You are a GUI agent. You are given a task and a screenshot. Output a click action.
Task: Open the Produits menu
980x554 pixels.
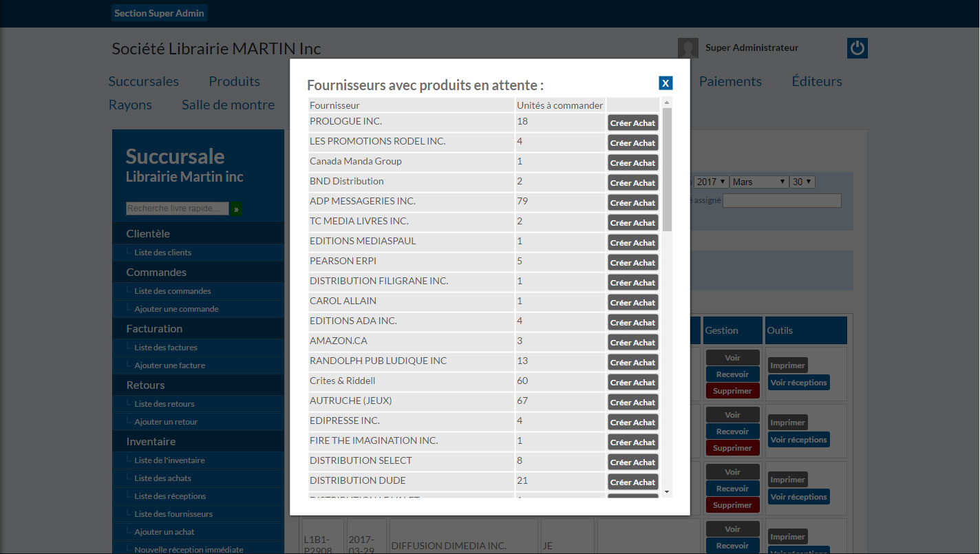235,81
